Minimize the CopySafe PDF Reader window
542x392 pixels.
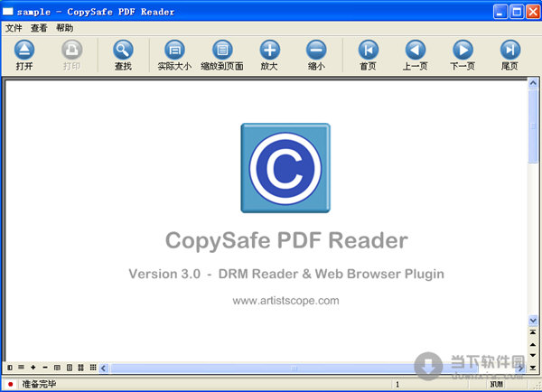(x=500, y=12)
